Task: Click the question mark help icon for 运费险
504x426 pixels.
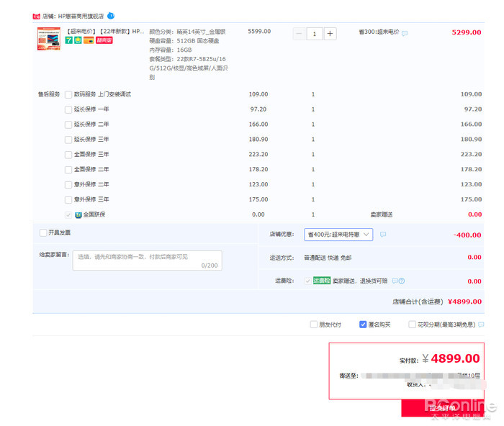Action: point(402,281)
